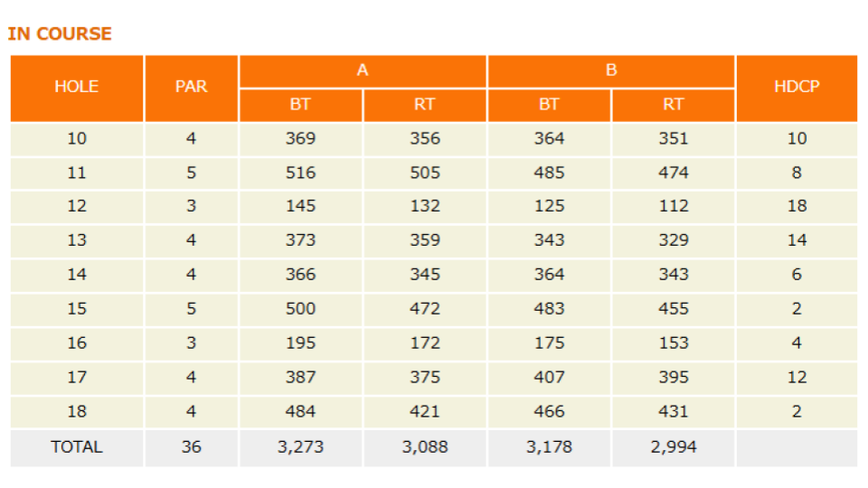Image resolution: width=868 pixels, height=488 pixels.
Task: Select the 3,273 total yardage cell
Action: click(300, 447)
